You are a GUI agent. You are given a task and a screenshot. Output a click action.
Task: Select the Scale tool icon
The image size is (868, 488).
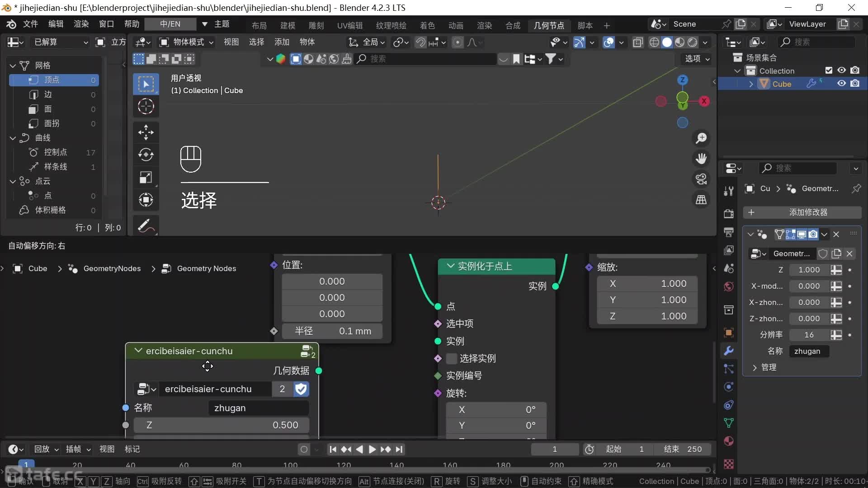146,178
